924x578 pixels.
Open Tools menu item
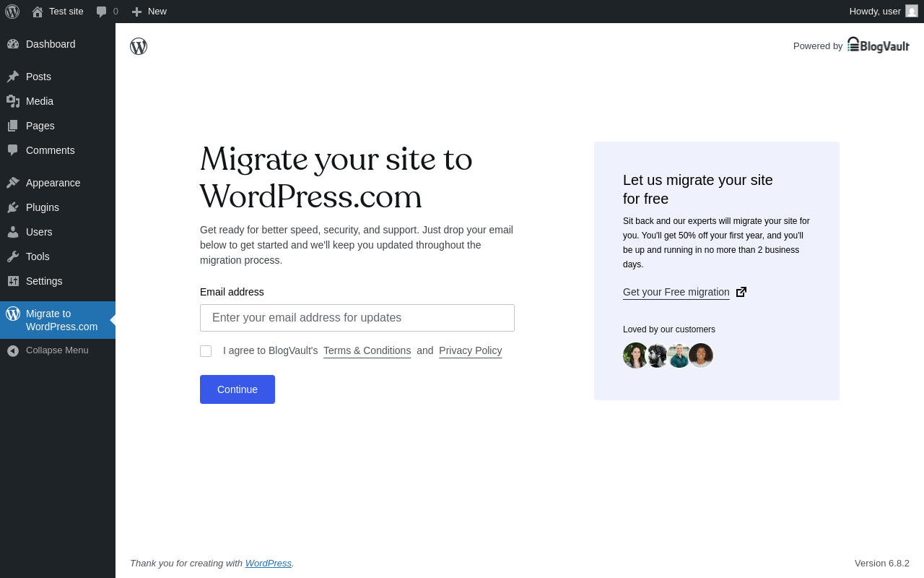pyautogui.click(x=58, y=256)
